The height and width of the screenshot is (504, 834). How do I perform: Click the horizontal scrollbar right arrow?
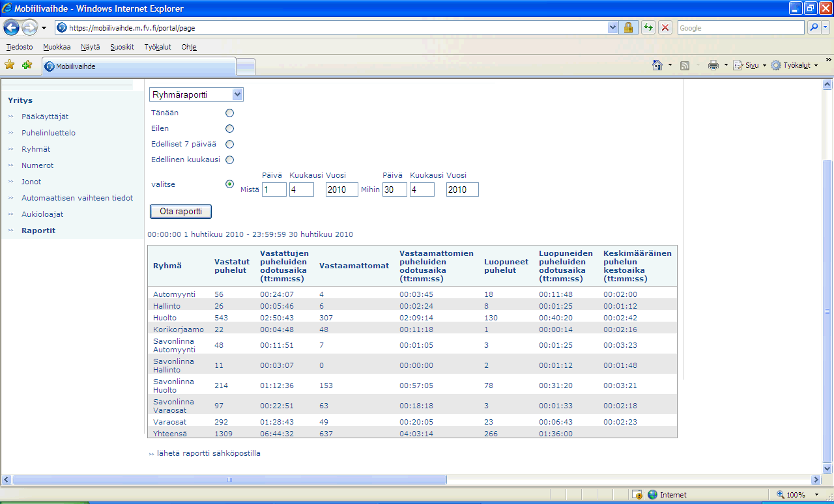816,480
